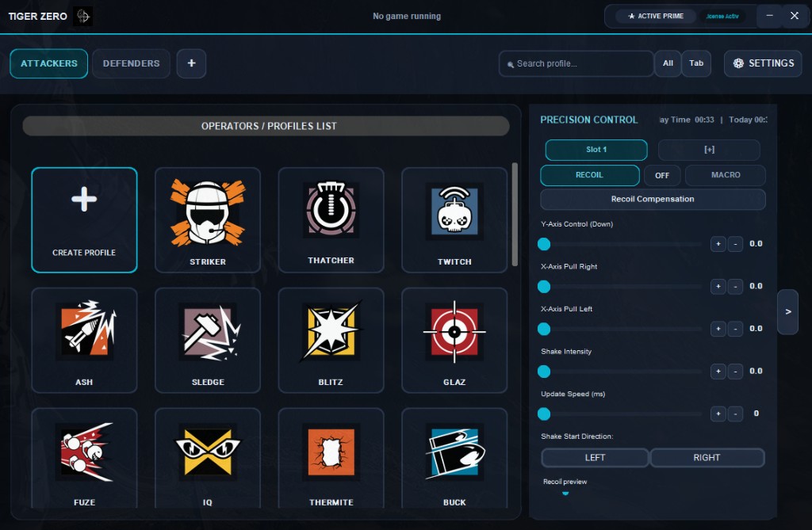Click the Recoil Compensation button
812x530 pixels.
pyautogui.click(x=653, y=200)
